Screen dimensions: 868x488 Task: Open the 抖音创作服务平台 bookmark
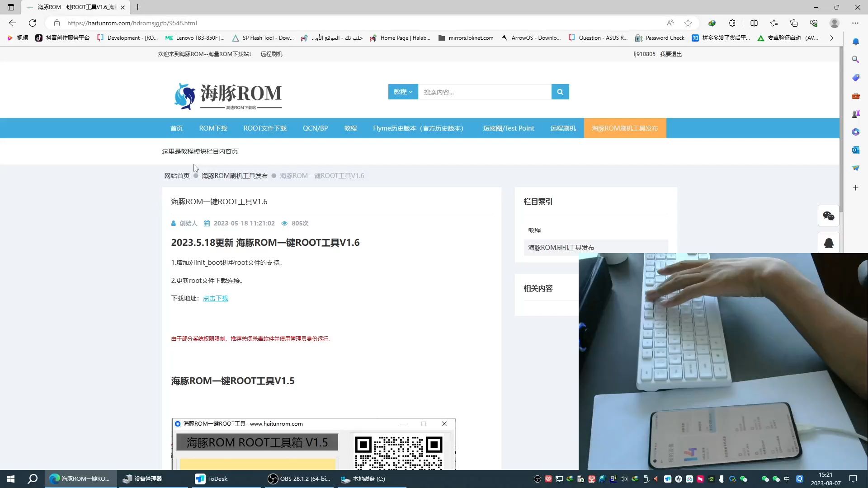[x=62, y=38]
